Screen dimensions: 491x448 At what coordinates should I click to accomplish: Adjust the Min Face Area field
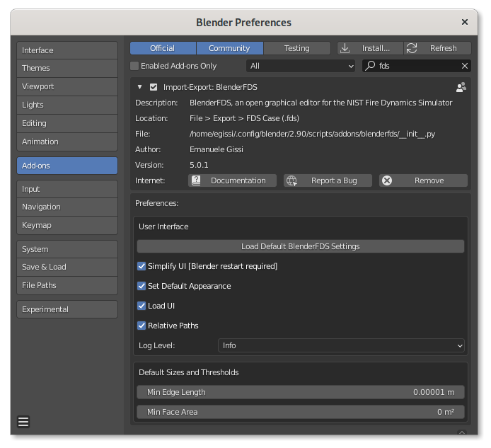click(x=301, y=412)
